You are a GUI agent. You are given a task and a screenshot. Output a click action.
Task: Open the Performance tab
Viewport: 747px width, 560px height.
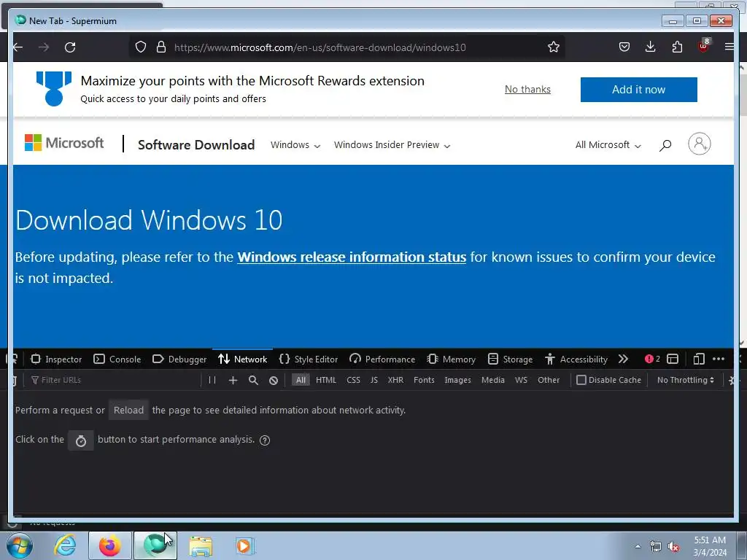[382, 359]
